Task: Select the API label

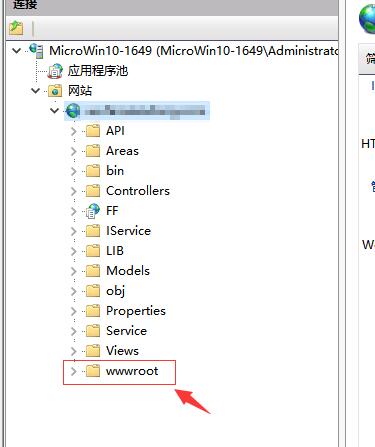Action: point(115,131)
